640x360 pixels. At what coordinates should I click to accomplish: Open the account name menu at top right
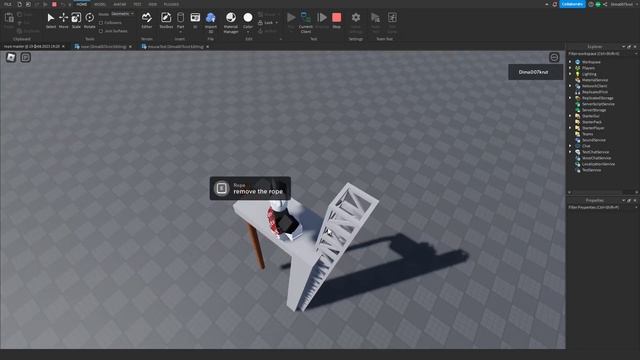point(624,4)
